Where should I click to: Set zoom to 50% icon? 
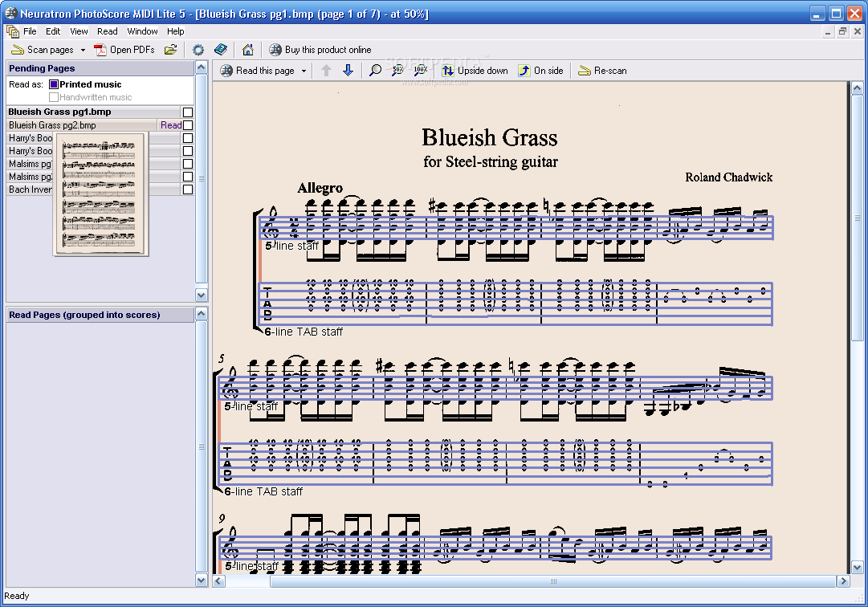[397, 71]
